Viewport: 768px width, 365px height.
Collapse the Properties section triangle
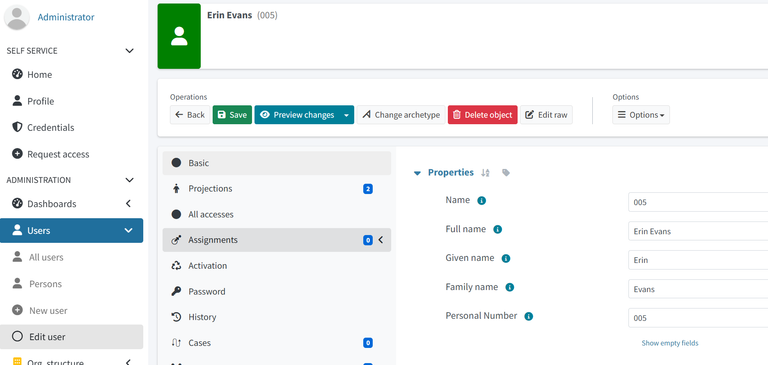[x=417, y=173]
